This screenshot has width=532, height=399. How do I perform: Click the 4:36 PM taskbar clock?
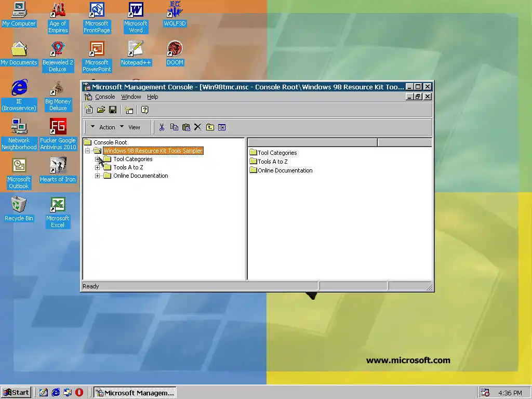point(510,393)
